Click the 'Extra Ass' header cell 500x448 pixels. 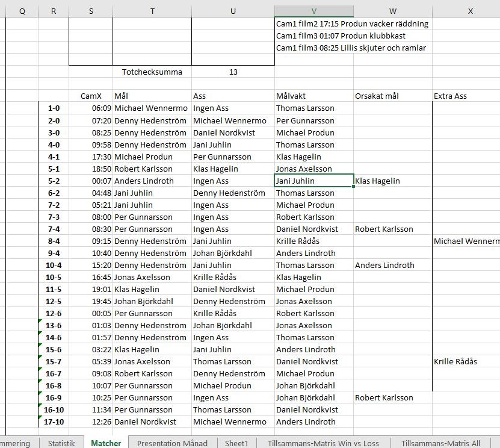click(x=450, y=96)
